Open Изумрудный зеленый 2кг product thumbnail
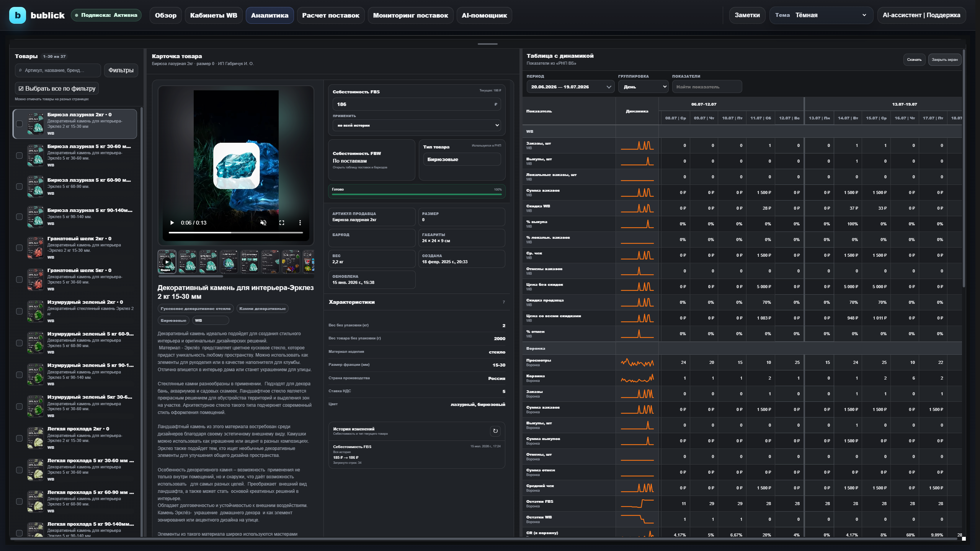Screen dimensions: 980x551 coord(36,311)
